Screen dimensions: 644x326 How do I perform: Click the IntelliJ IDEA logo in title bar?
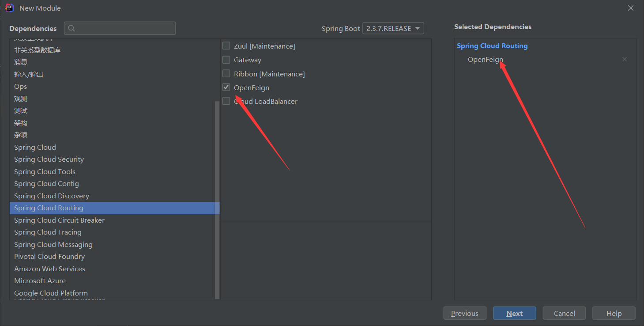(9, 8)
